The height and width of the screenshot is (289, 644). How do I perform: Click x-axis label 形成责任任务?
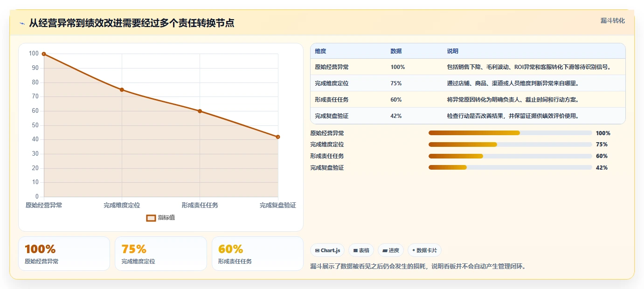200,205
